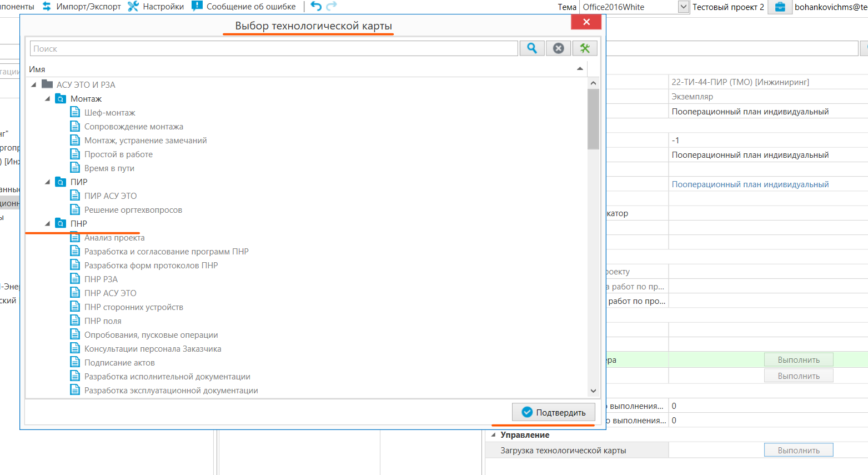Clear search with the X icon
The height and width of the screenshot is (475, 868).
coord(558,48)
